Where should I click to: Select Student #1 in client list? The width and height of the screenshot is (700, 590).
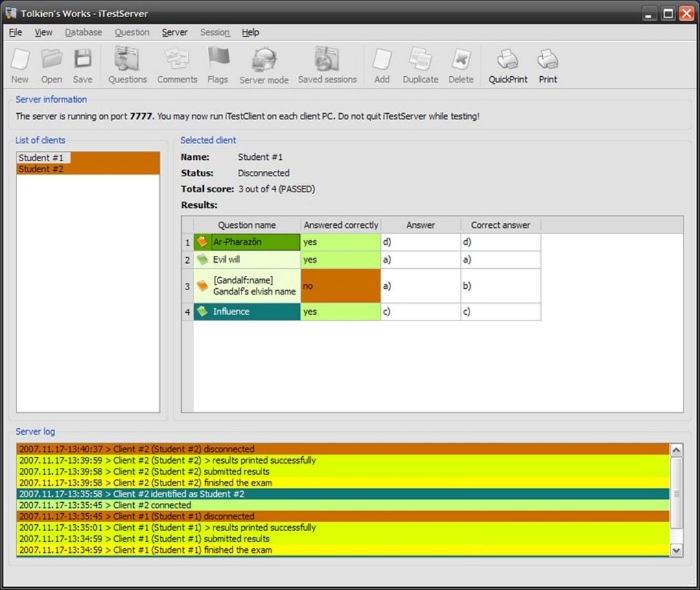pyautogui.click(x=88, y=158)
